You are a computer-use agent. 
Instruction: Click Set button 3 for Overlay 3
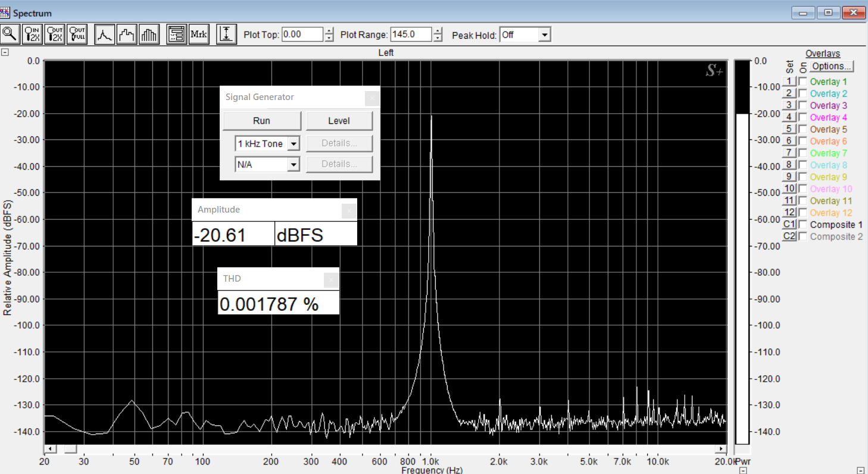pyautogui.click(x=789, y=105)
